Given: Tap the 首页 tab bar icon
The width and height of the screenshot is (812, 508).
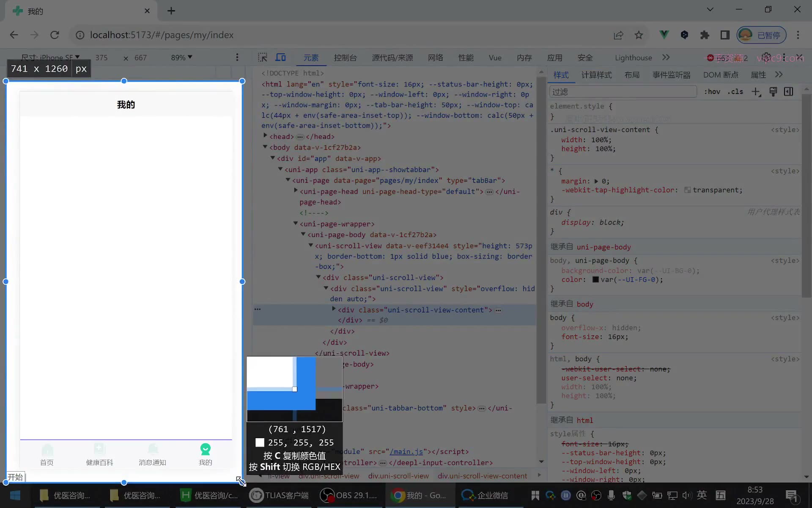Looking at the screenshot, I should 47,455.
